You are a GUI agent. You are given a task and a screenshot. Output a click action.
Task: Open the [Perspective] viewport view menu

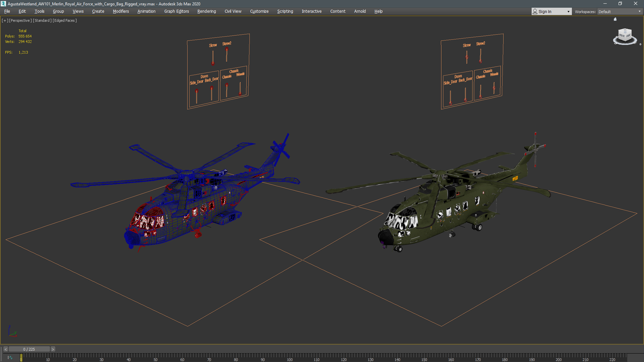[x=20, y=20]
